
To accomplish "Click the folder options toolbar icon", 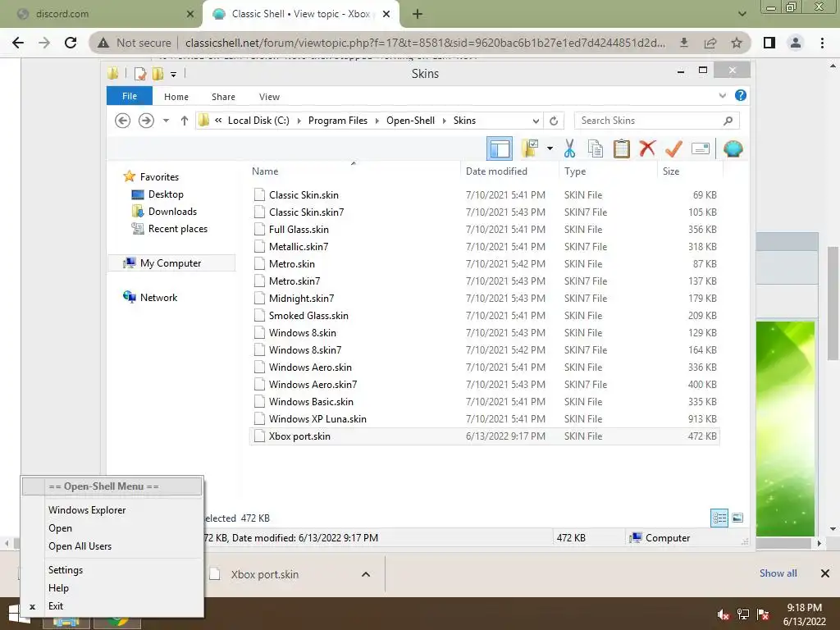I will point(530,148).
